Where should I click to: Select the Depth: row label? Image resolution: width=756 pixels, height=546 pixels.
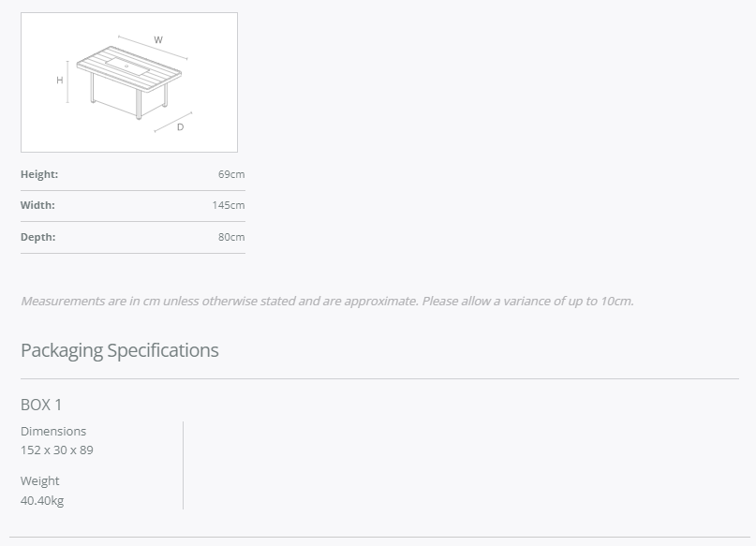coord(38,237)
